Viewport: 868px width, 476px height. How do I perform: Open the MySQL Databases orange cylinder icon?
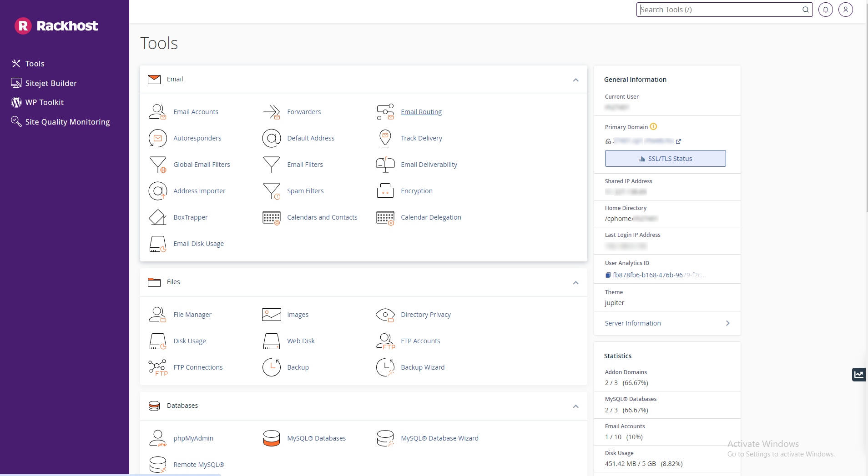(x=272, y=438)
